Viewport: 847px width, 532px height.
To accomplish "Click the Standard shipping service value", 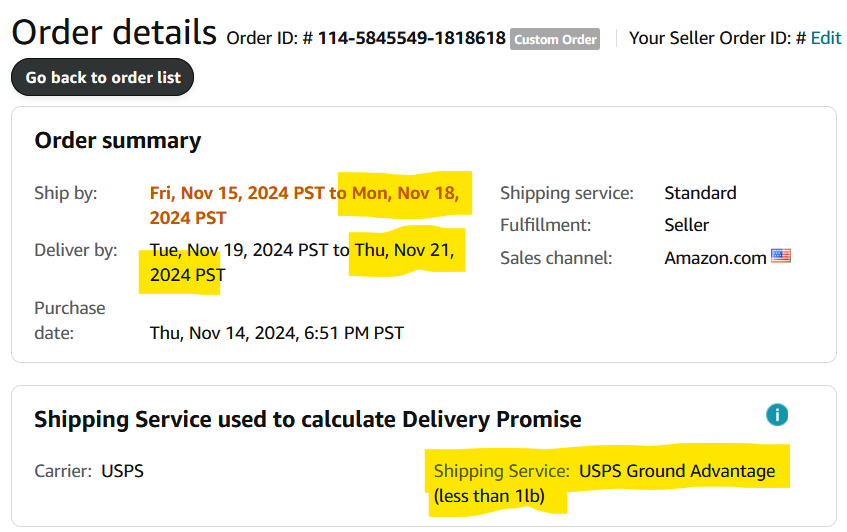I will 700,193.
